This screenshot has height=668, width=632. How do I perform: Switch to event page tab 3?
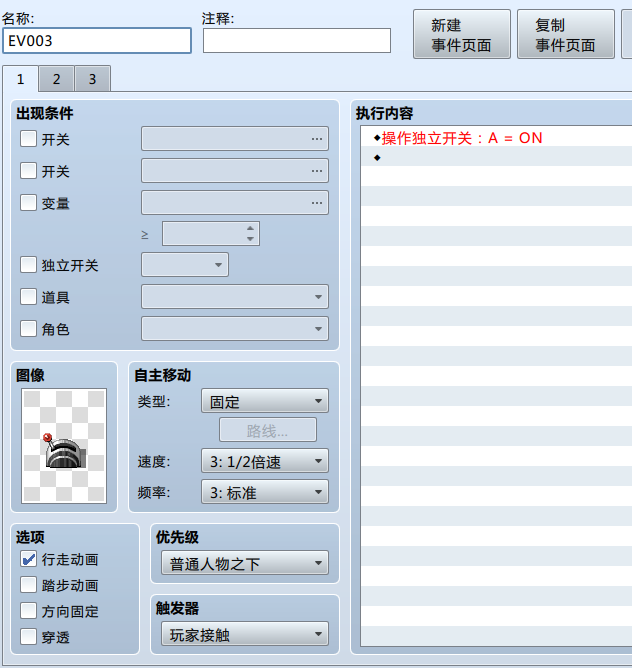tap(92, 79)
